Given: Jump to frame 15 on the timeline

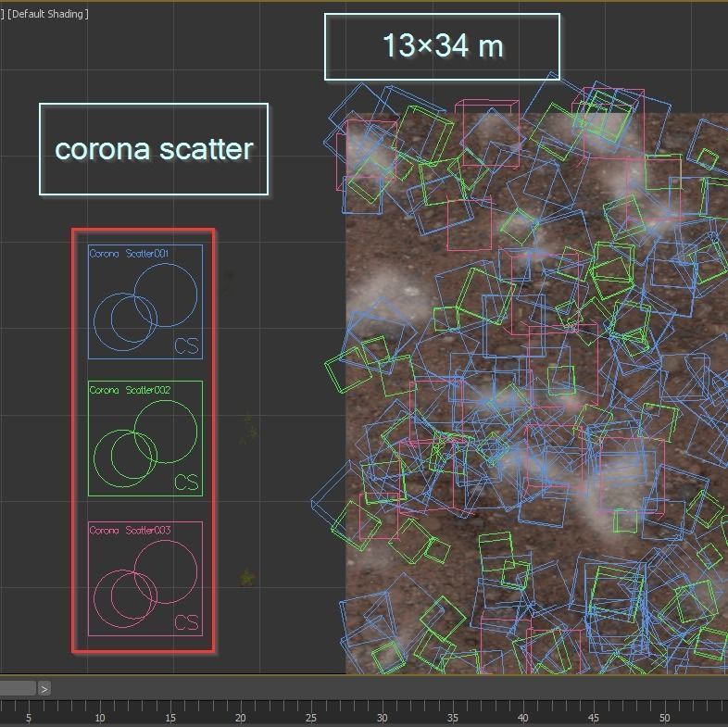Looking at the screenshot, I should (x=169, y=718).
